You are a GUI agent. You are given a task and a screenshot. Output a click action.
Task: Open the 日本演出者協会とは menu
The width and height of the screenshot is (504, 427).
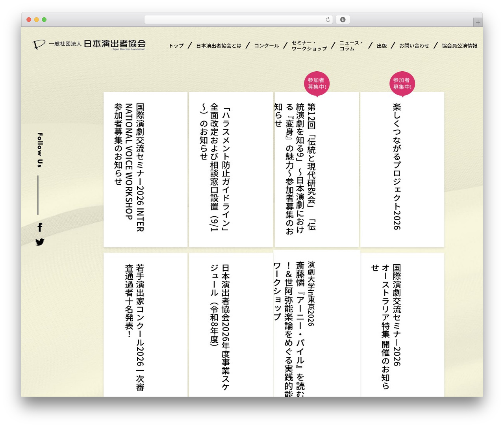(219, 46)
